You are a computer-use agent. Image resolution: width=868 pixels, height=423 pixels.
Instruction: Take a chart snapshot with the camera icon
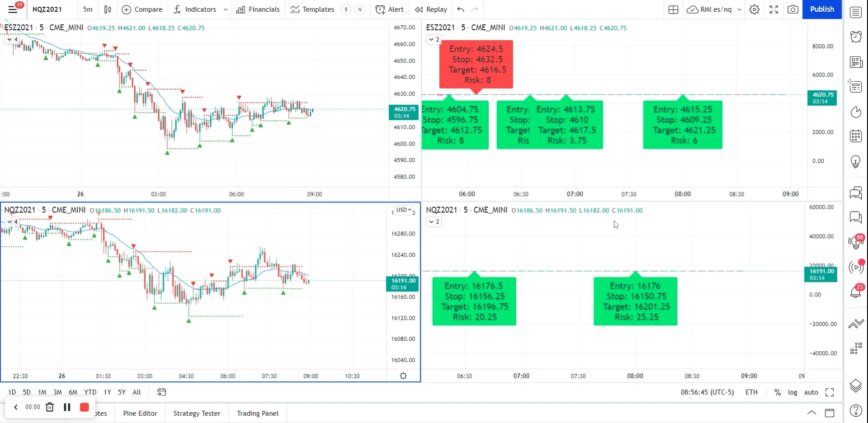point(793,9)
